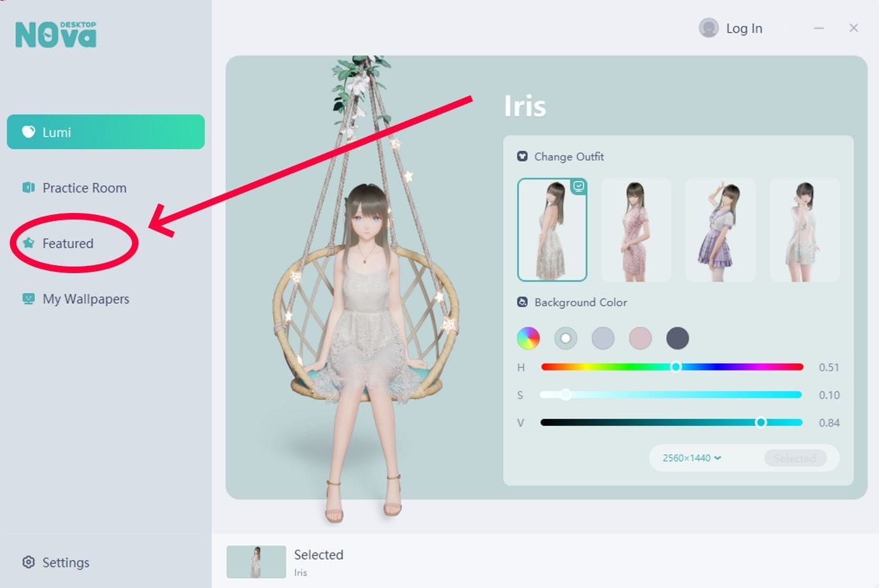This screenshot has width=879, height=588.
Task: Click the N0va Desktop logo
Action: pyautogui.click(x=56, y=35)
